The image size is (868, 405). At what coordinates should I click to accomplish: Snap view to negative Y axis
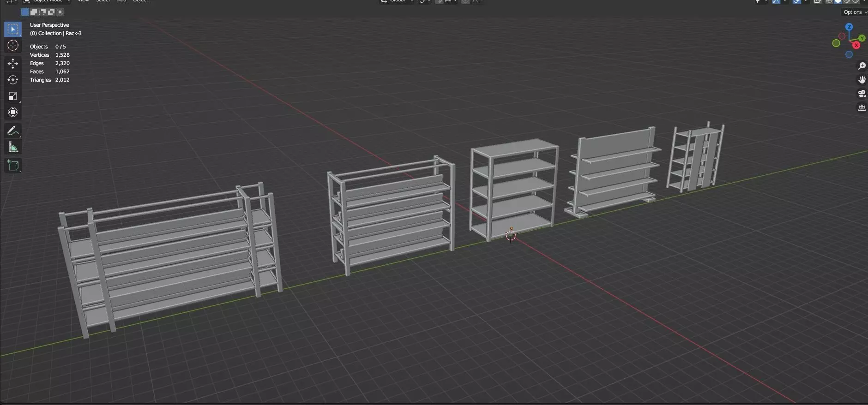pyautogui.click(x=836, y=43)
